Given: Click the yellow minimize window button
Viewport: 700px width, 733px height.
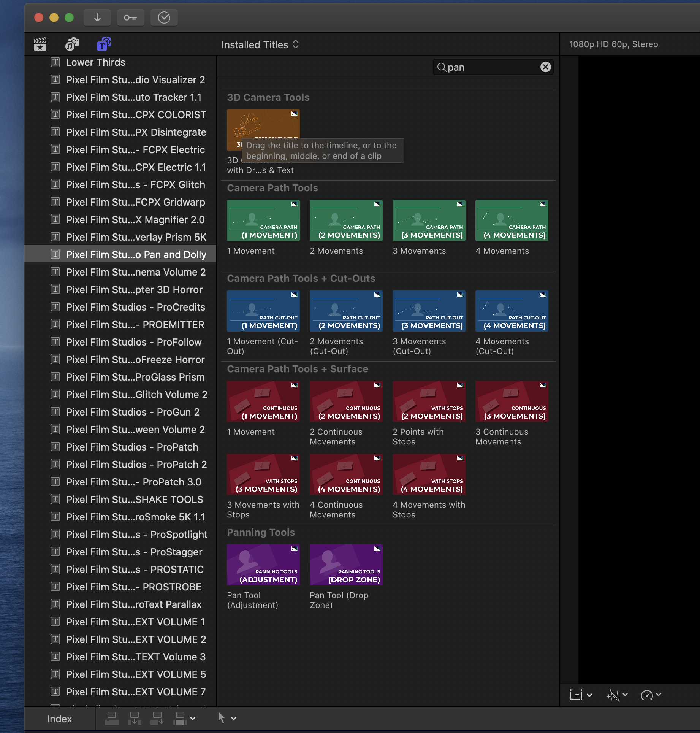Looking at the screenshot, I should click(54, 17).
